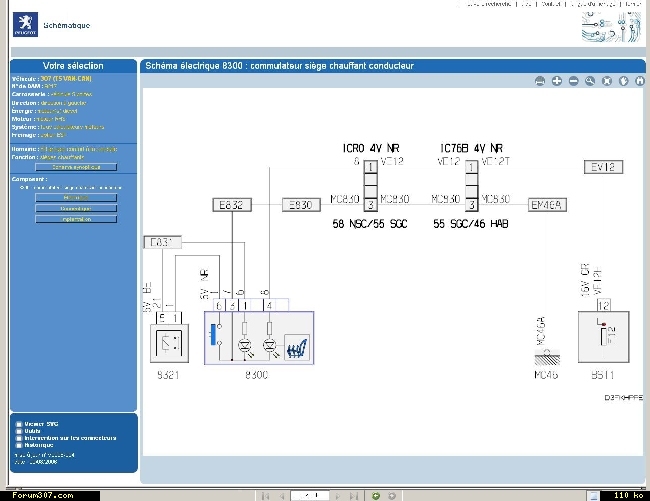Select the hand pan tool

(623, 81)
